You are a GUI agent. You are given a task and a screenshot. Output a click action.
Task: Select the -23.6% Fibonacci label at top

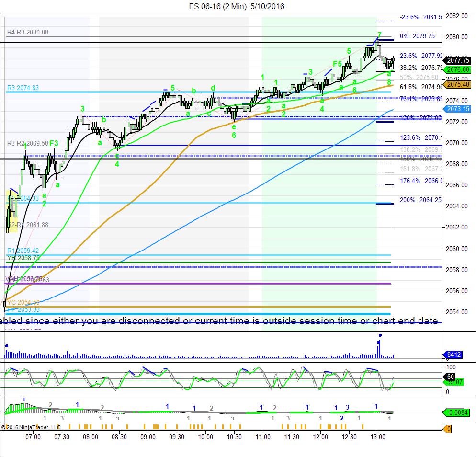tap(421, 17)
